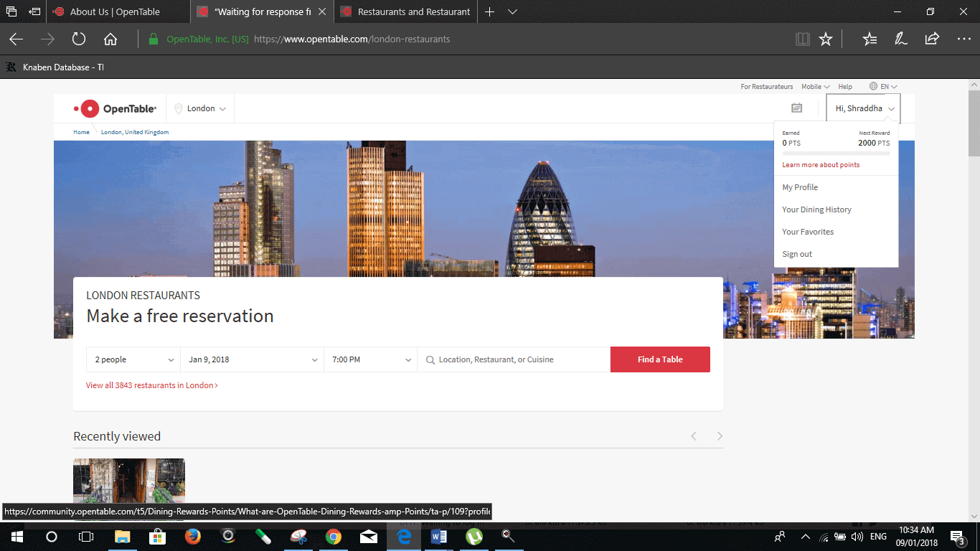Collapse the Hi, Shraddha account dropdown
The height and width of the screenshot is (551, 980).
point(863,108)
